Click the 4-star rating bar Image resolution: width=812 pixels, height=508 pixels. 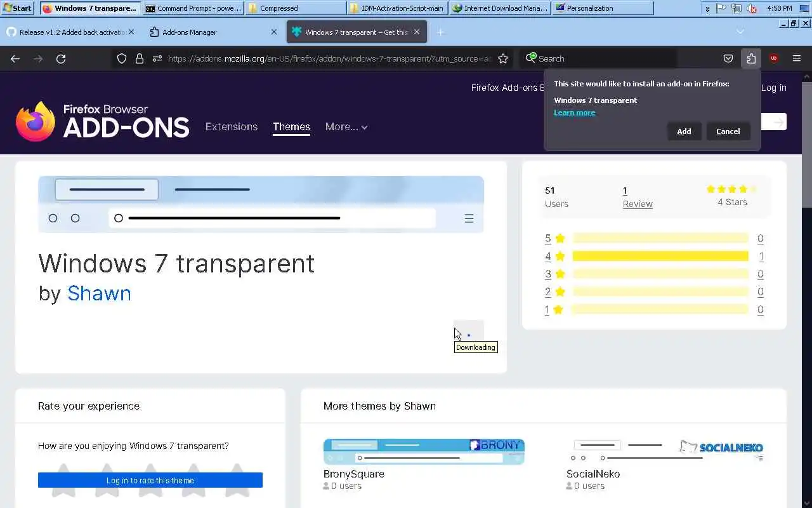coord(660,256)
